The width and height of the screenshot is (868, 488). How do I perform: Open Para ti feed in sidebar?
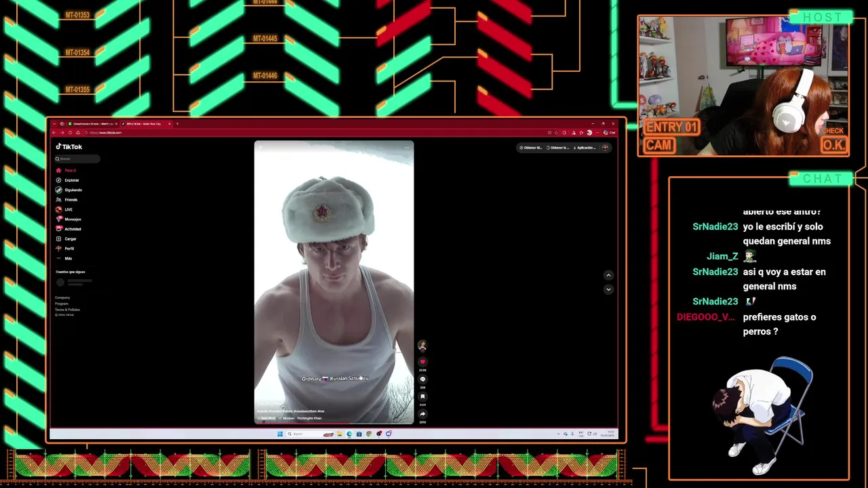point(66,170)
